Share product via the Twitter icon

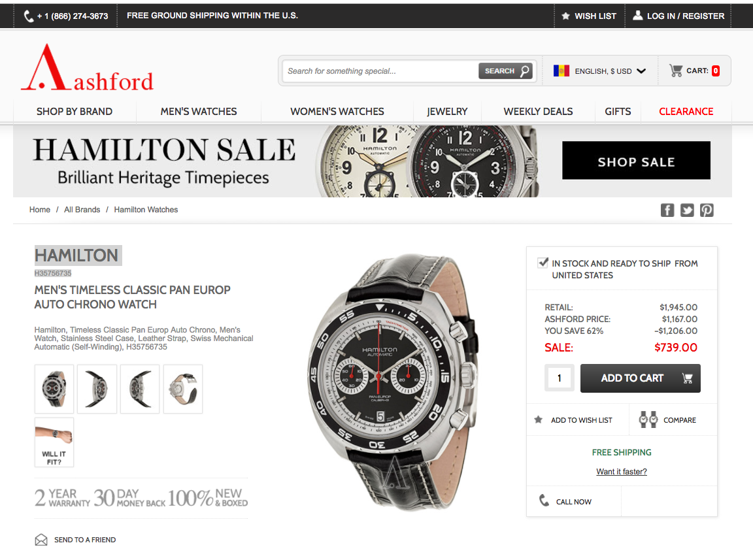point(687,210)
